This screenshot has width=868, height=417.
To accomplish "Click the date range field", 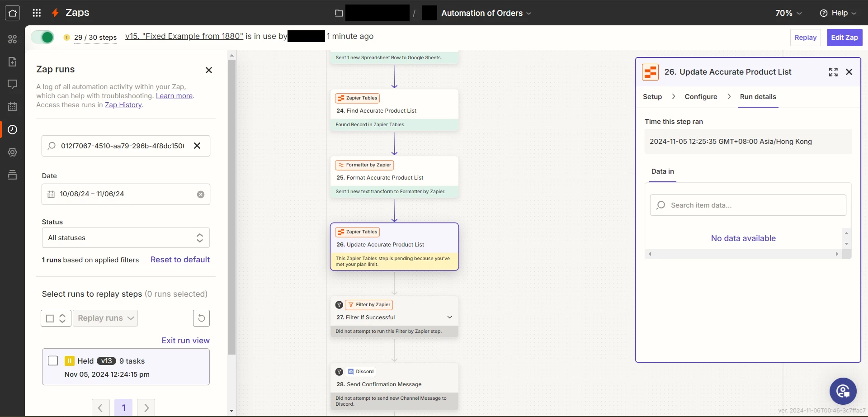I will 126,194.
